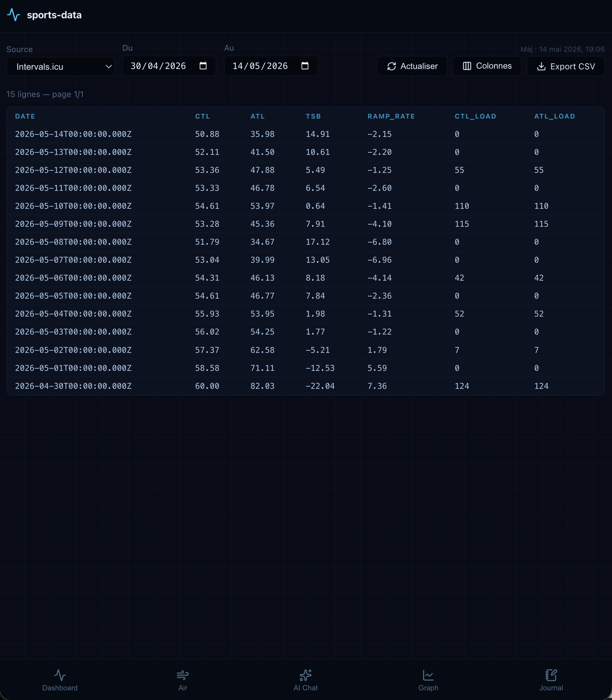Click ATL value 35.98
The height and width of the screenshot is (700, 612).
pos(263,134)
